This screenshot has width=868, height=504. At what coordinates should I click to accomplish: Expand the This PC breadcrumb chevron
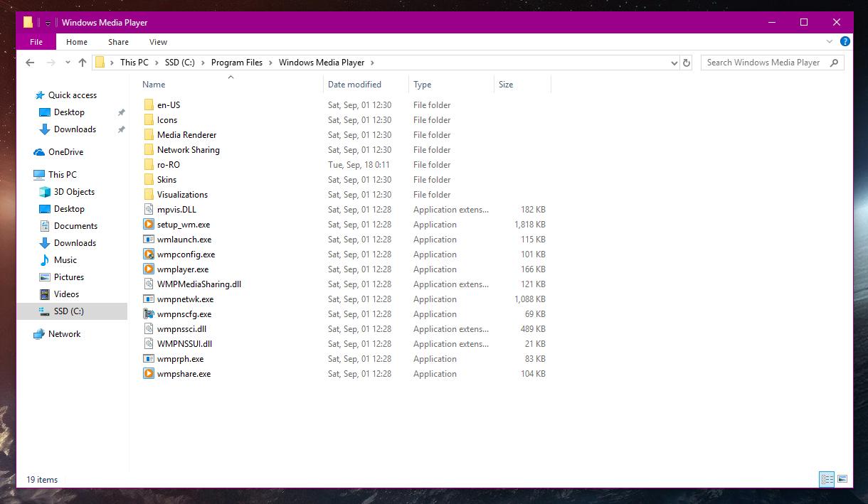[157, 63]
